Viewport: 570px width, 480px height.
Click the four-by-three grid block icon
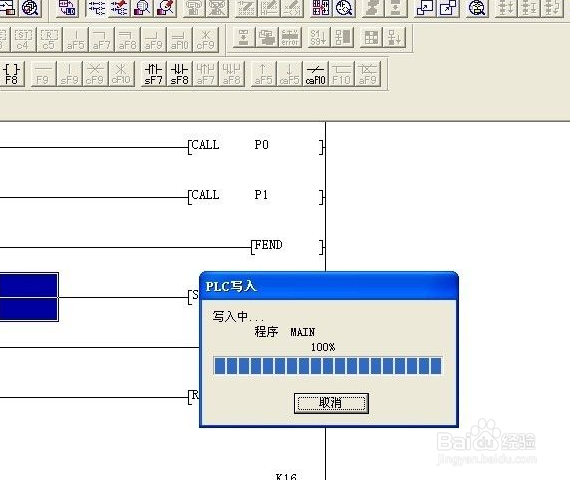click(371, 37)
